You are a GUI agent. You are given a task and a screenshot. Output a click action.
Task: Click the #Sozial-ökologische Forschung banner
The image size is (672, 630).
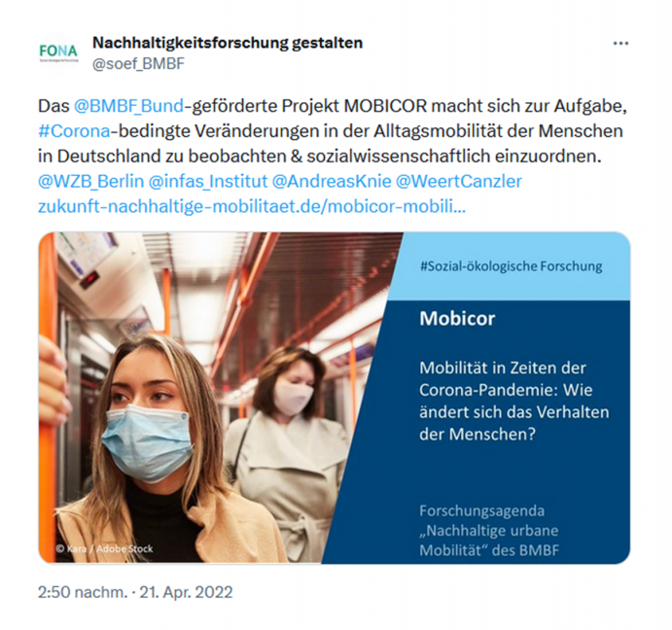(x=511, y=266)
